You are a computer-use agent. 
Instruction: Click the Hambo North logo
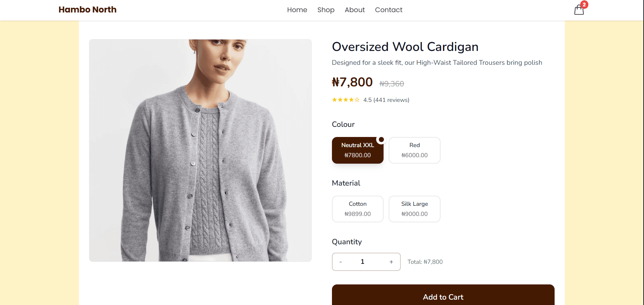pyautogui.click(x=87, y=9)
